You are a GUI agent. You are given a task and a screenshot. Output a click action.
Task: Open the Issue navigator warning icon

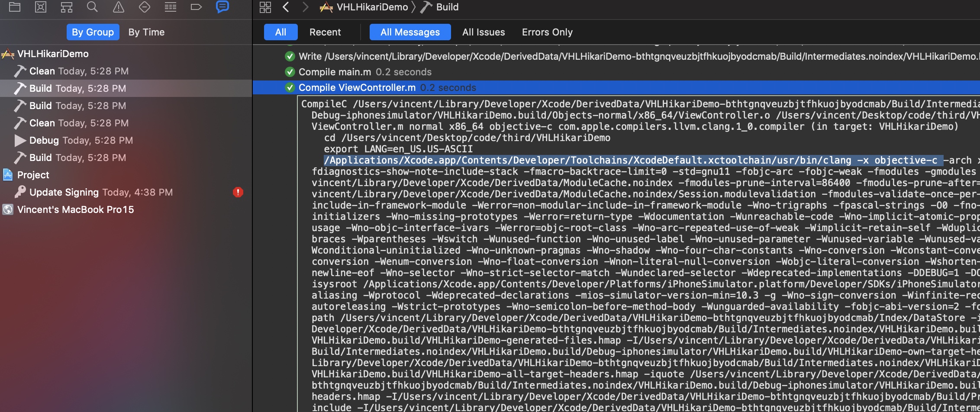(x=118, y=7)
